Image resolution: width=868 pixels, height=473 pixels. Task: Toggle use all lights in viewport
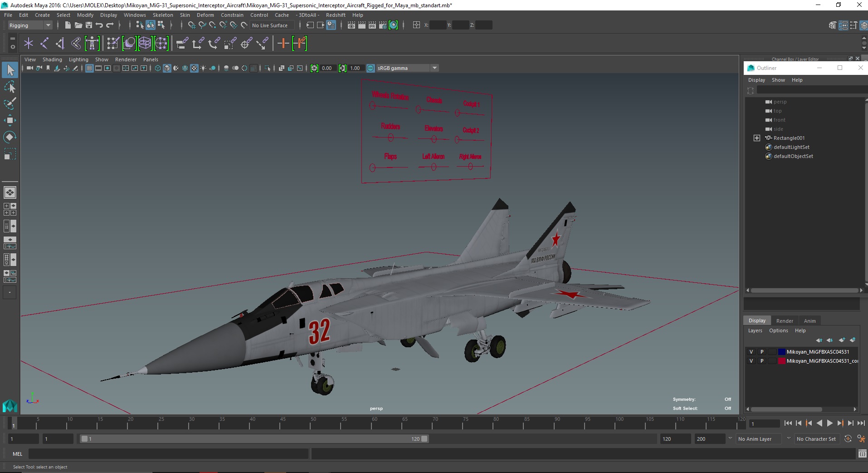(203, 68)
